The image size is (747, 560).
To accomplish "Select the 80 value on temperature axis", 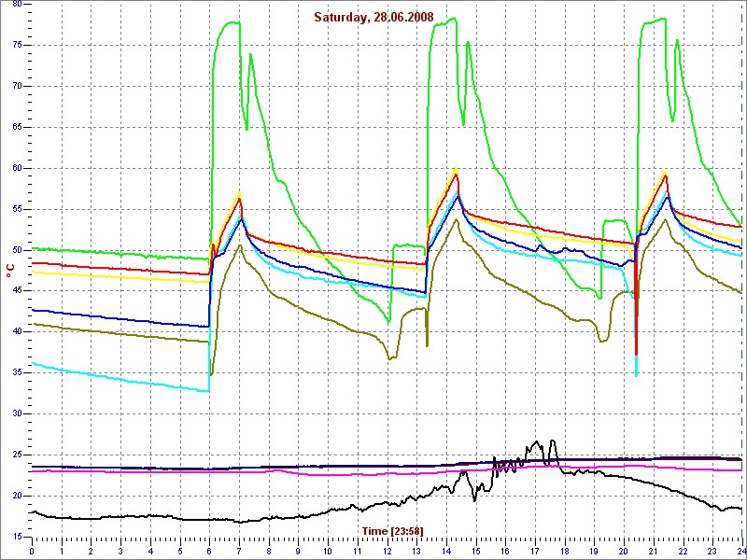I will 16,5.
